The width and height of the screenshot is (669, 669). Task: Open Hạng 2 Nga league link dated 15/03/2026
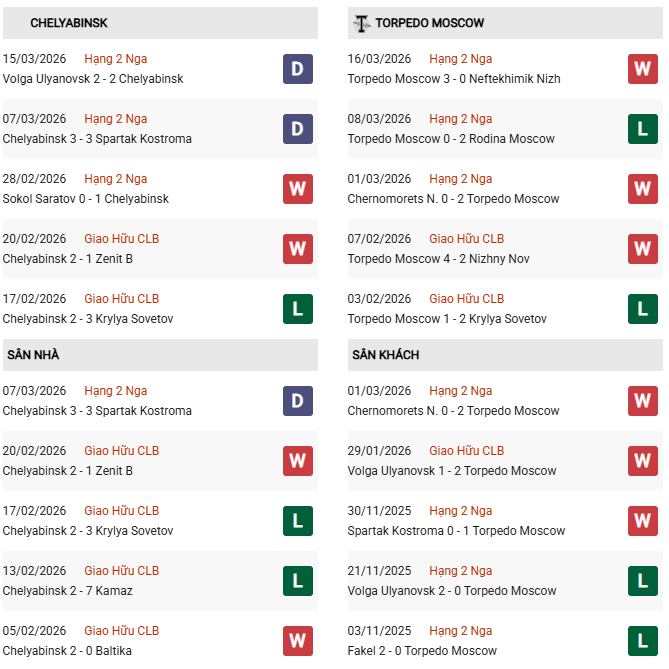[115, 59]
